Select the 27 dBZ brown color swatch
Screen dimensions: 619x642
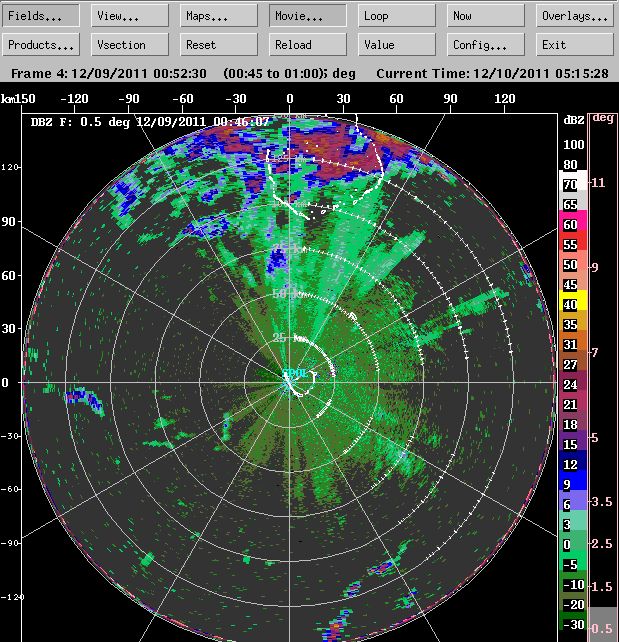point(573,361)
